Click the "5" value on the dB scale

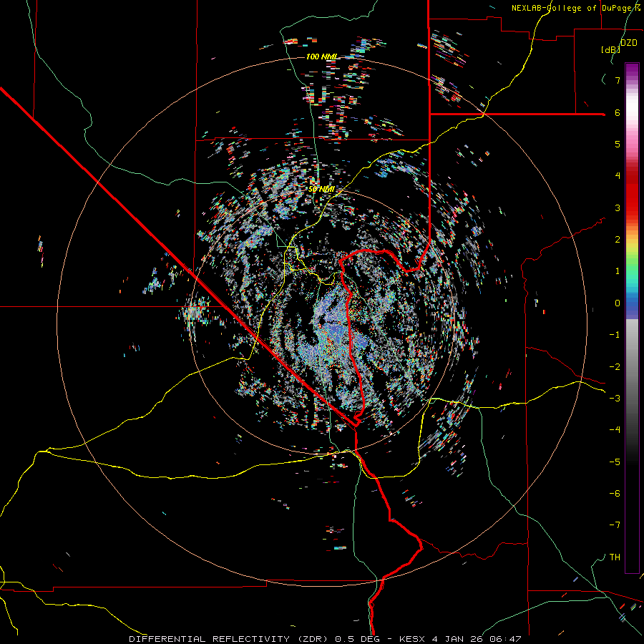618,144
